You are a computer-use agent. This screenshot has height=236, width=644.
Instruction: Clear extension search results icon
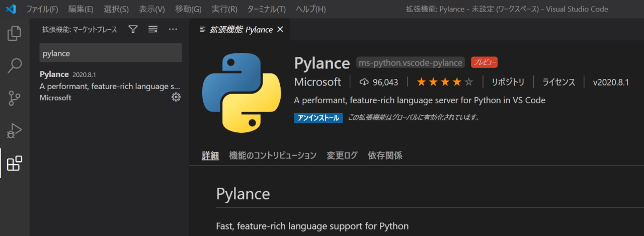[x=153, y=30]
